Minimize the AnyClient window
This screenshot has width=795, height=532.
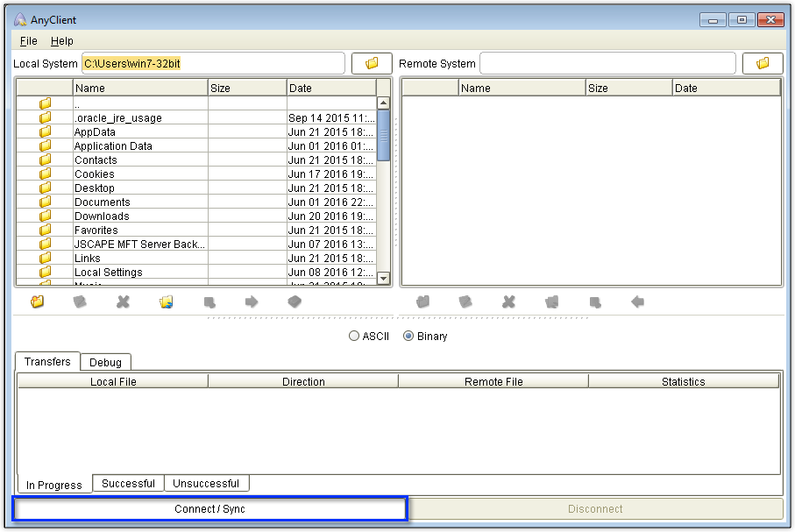point(713,20)
